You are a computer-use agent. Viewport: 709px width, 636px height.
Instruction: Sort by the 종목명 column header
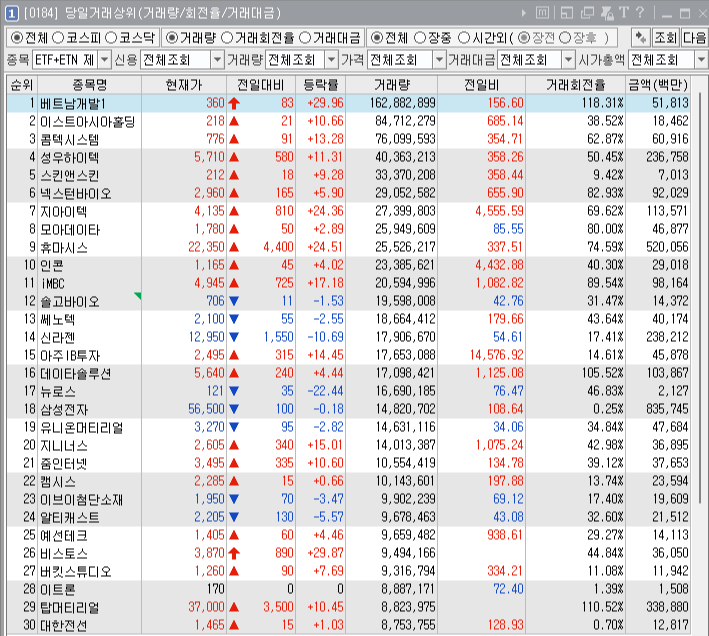click(x=90, y=85)
